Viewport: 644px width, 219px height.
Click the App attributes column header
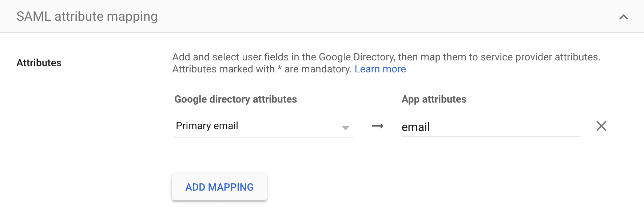tap(434, 99)
